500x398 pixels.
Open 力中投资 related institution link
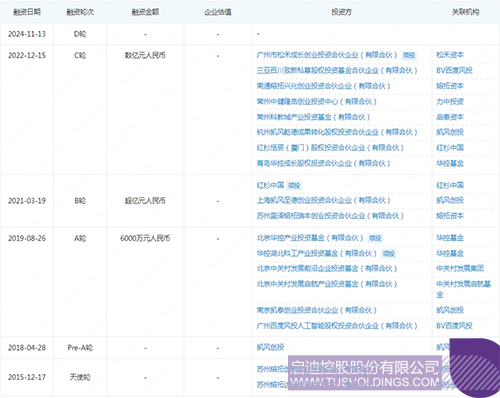coord(450,101)
